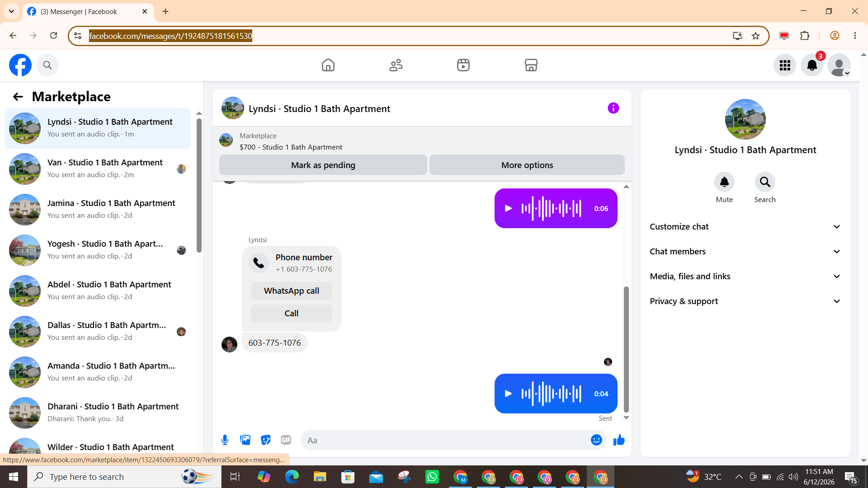Attach a photo using the image icon
The width and height of the screenshot is (868, 488).
pos(245,440)
